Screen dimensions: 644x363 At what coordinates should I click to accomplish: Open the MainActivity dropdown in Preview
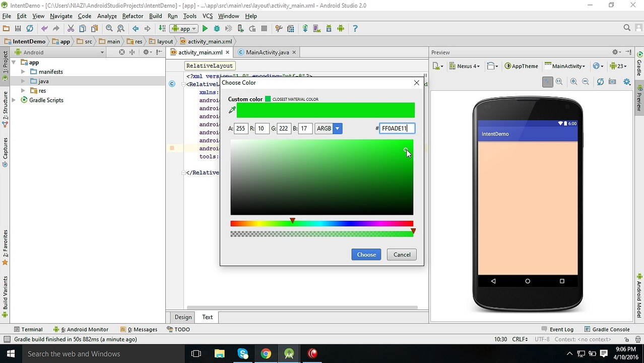coord(564,66)
